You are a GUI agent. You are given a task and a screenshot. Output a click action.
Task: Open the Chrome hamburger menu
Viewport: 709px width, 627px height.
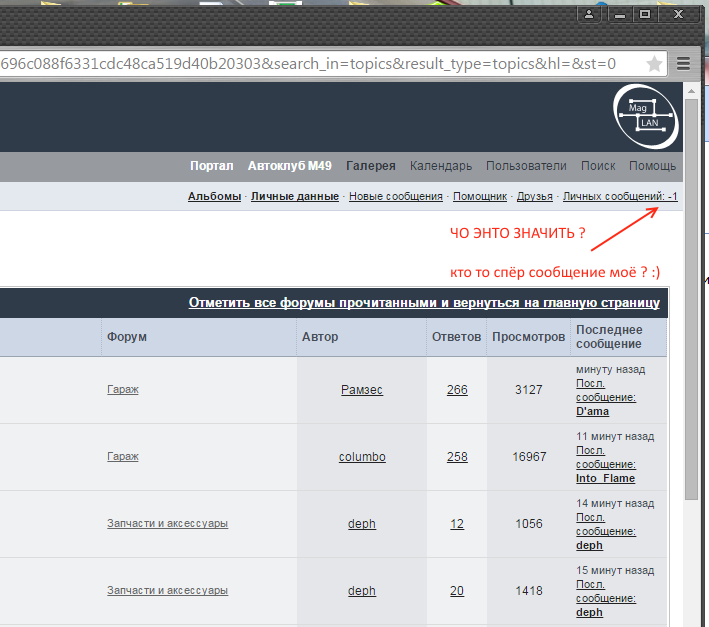[x=684, y=64]
